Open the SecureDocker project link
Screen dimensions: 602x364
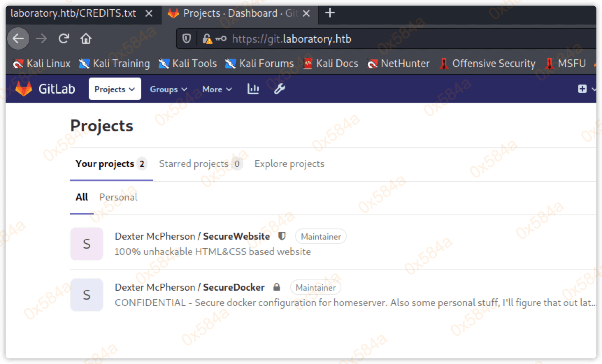tap(234, 287)
